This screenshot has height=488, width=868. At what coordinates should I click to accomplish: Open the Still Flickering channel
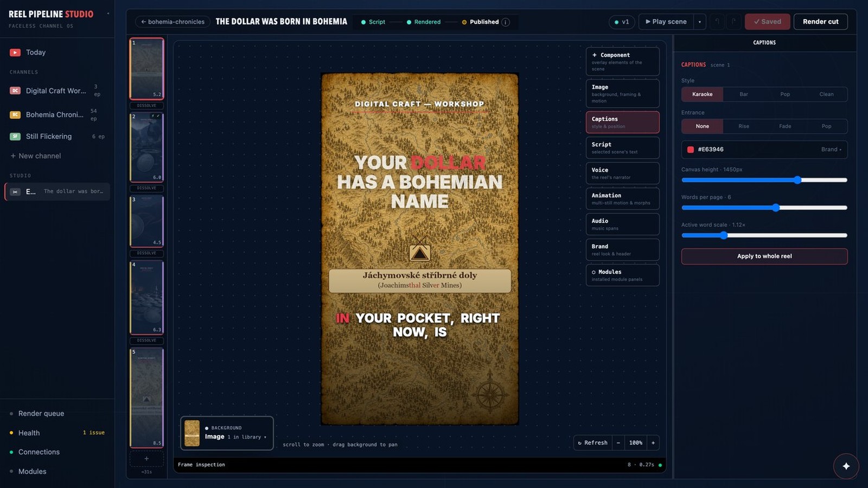click(x=57, y=136)
